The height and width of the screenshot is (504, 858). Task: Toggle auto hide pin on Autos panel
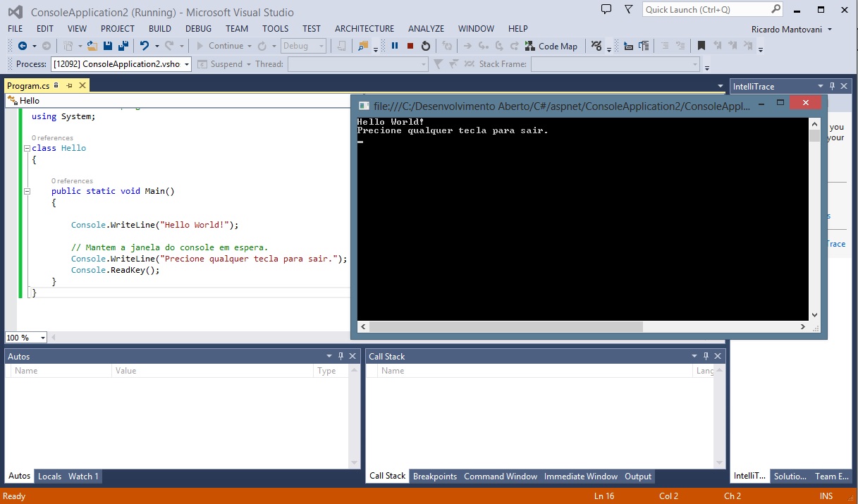pyautogui.click(x=341, y=356)
